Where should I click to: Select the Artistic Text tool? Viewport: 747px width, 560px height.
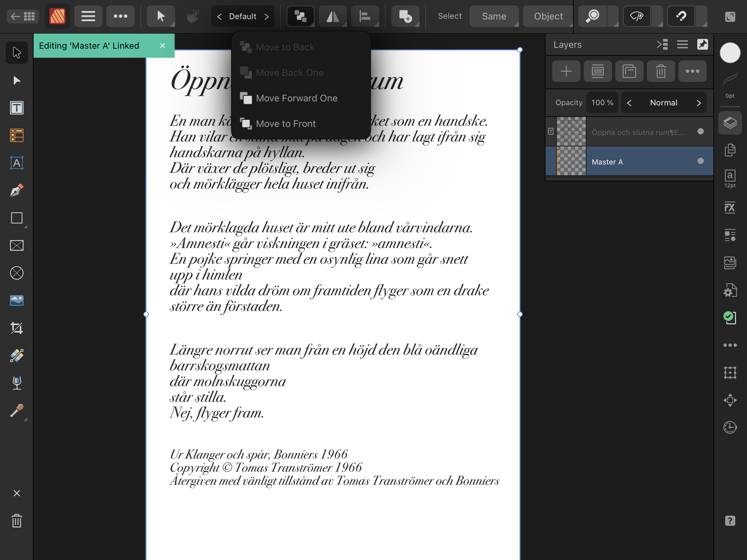click(x=16, y=163)
